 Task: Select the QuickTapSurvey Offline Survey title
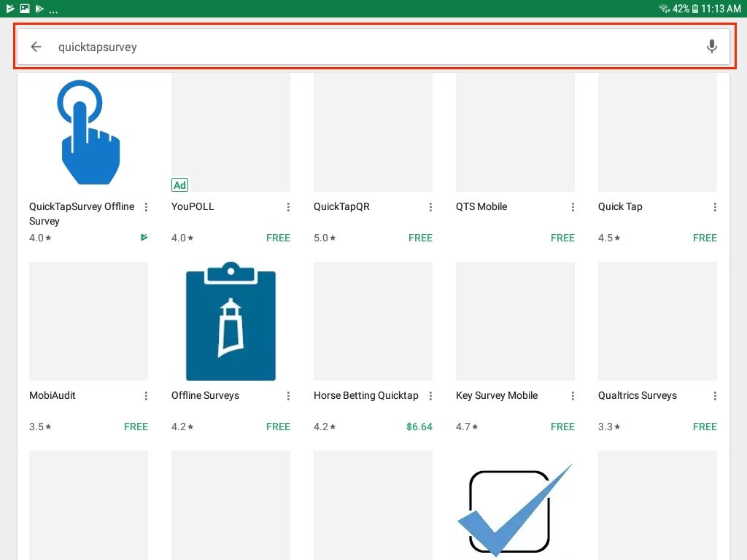coord(82,214)
